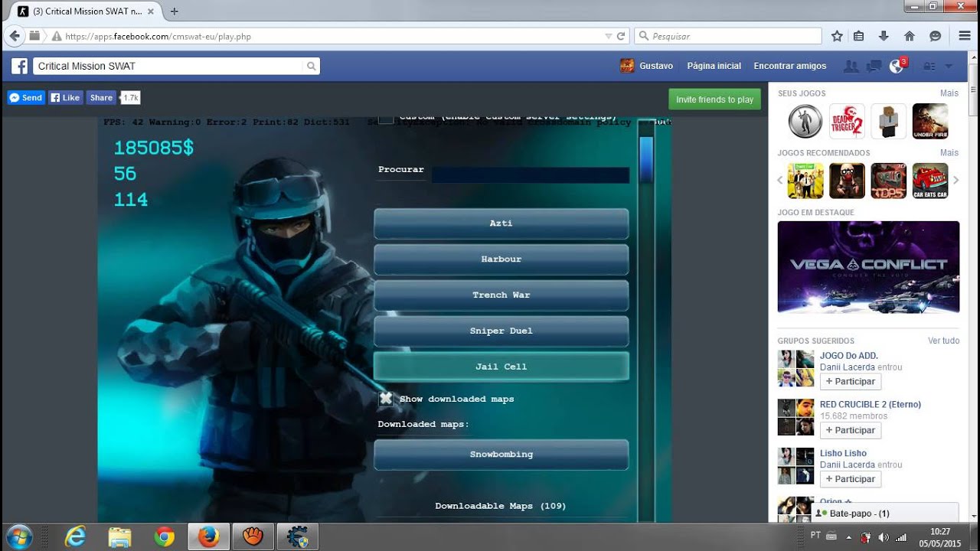
Task: Open the Bate-papo chat bar
Action: (x=887, y=514)
